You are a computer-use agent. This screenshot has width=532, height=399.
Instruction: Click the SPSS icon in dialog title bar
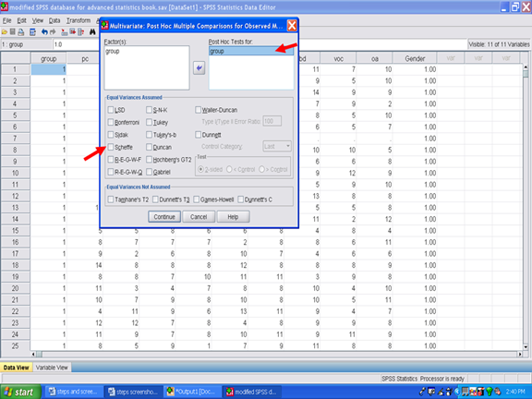(105, 26)
